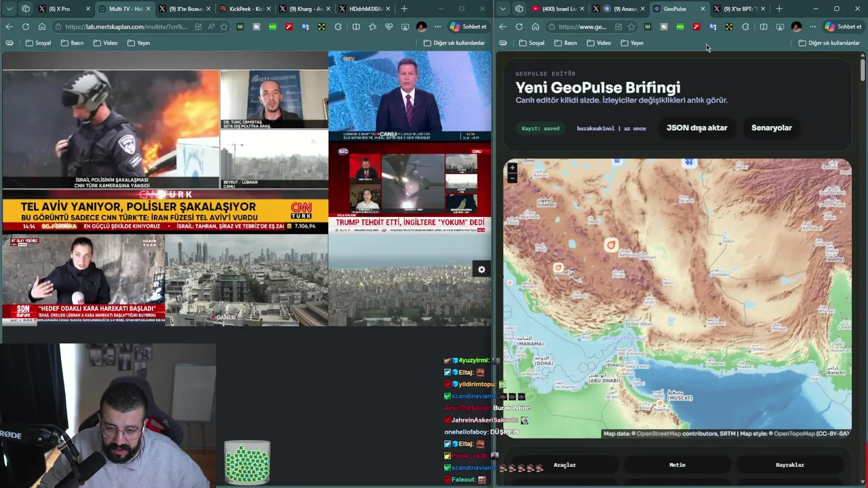Open workspaces icon in left browser window
868x488 pixels.
point(26,9)
